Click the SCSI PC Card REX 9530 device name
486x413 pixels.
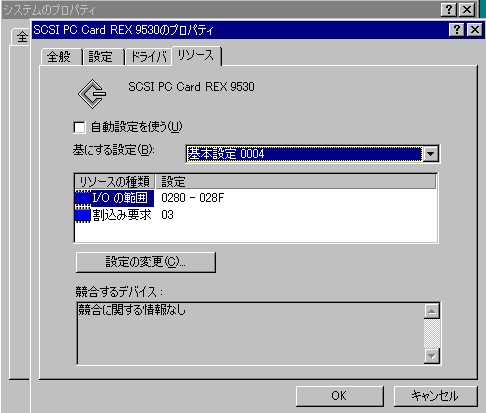191,87
